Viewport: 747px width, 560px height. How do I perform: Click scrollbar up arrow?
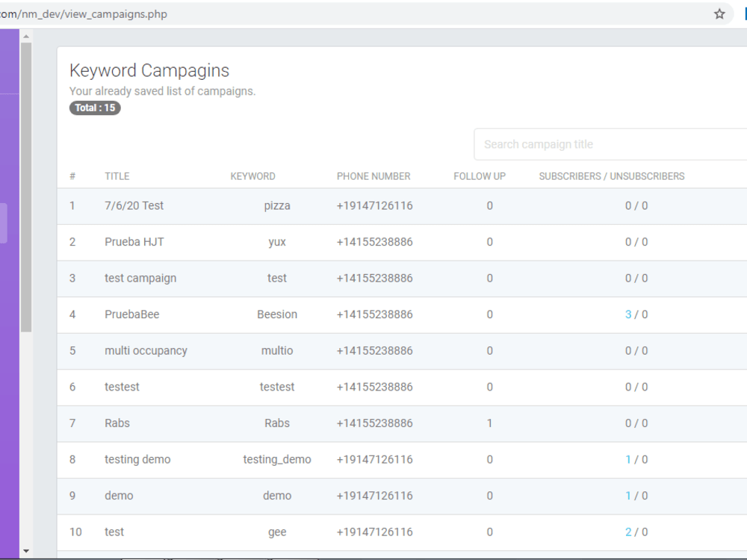(26, 36)
